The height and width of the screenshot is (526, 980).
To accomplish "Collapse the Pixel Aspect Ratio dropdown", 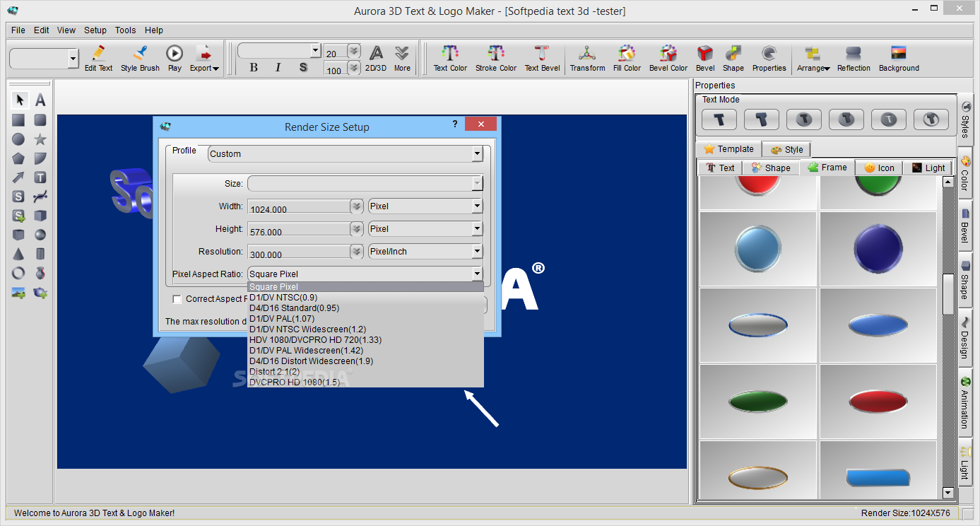I will point(478,274).
